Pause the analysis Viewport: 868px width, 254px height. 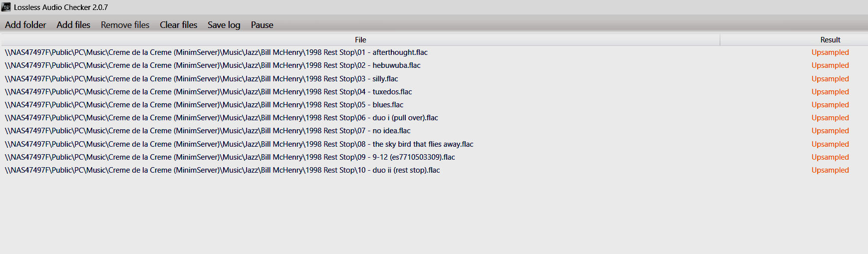tap(262, 25)
